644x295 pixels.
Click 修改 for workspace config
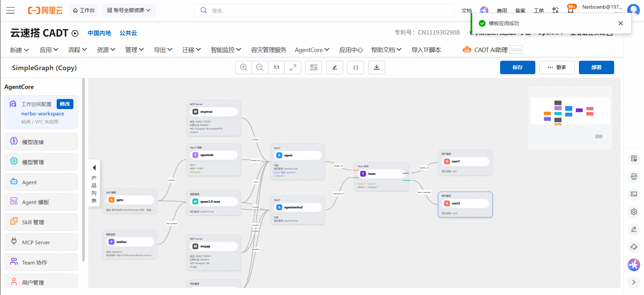65,104
